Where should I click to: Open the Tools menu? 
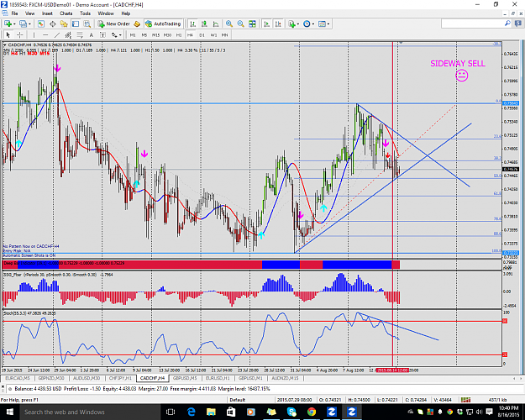coord(85,13)
